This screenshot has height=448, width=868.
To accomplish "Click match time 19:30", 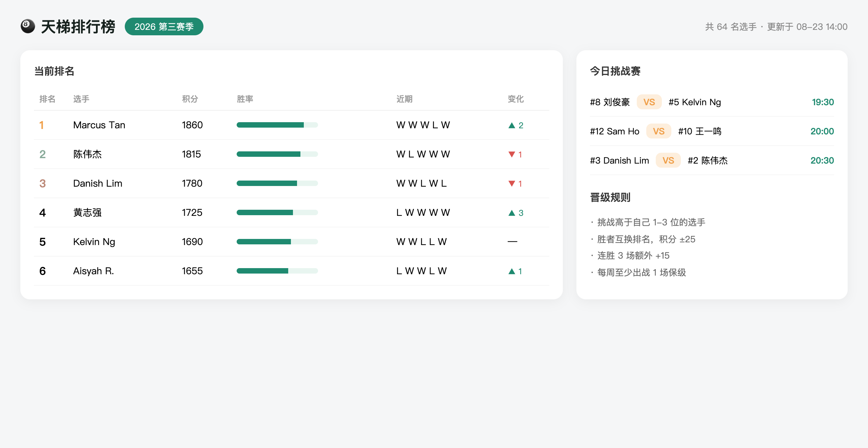I will 823,102.
